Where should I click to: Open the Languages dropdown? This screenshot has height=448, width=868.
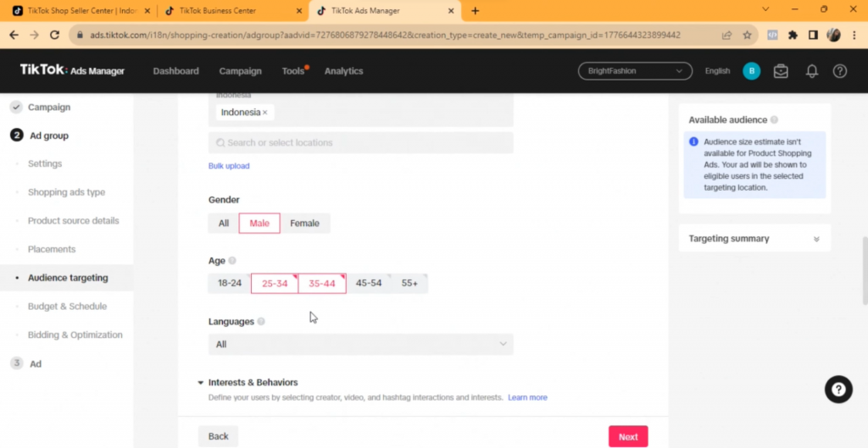[x=360, y=345]
